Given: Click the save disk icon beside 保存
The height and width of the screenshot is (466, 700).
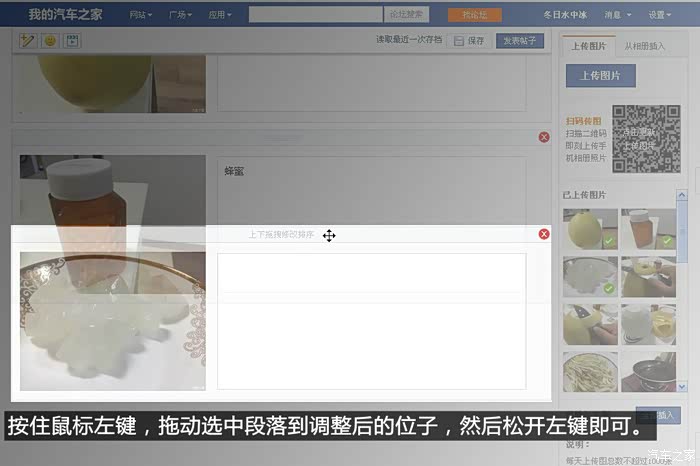Looking at the screenshot, I should click(458, 41).
